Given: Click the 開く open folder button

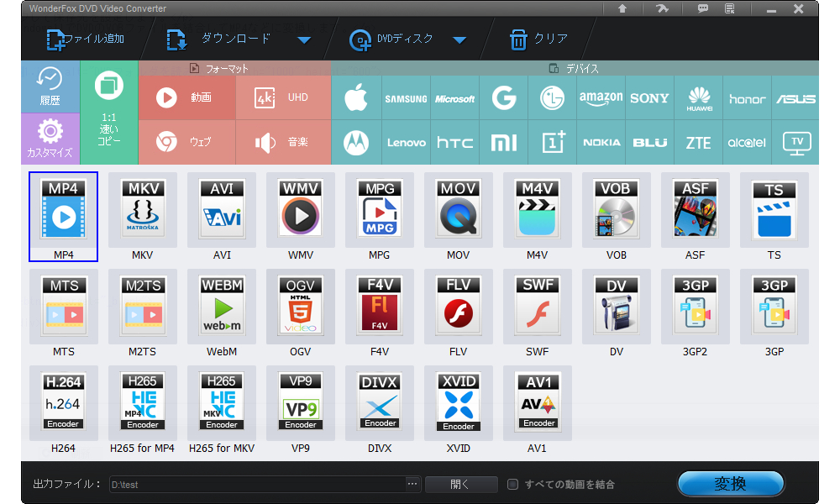Looking at the screenshot, I should (x=461, y=484).
